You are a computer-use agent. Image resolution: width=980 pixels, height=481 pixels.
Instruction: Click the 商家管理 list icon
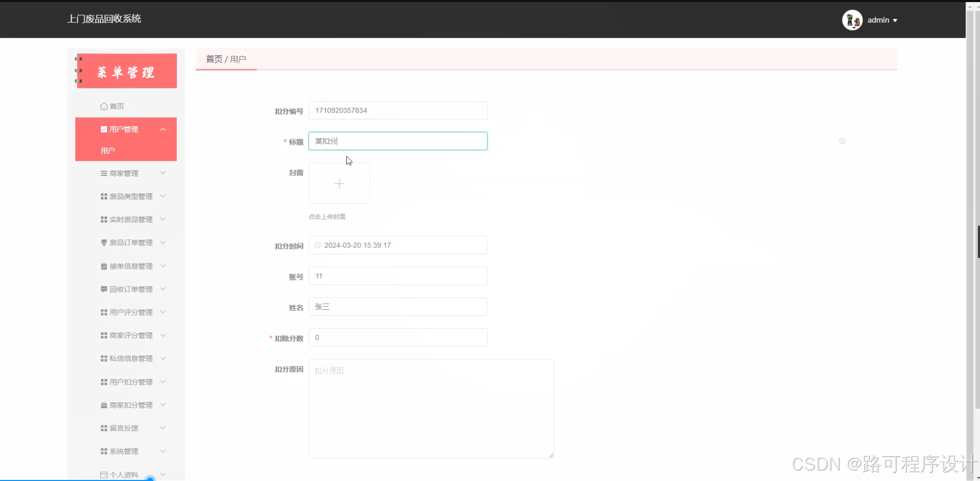104,173
